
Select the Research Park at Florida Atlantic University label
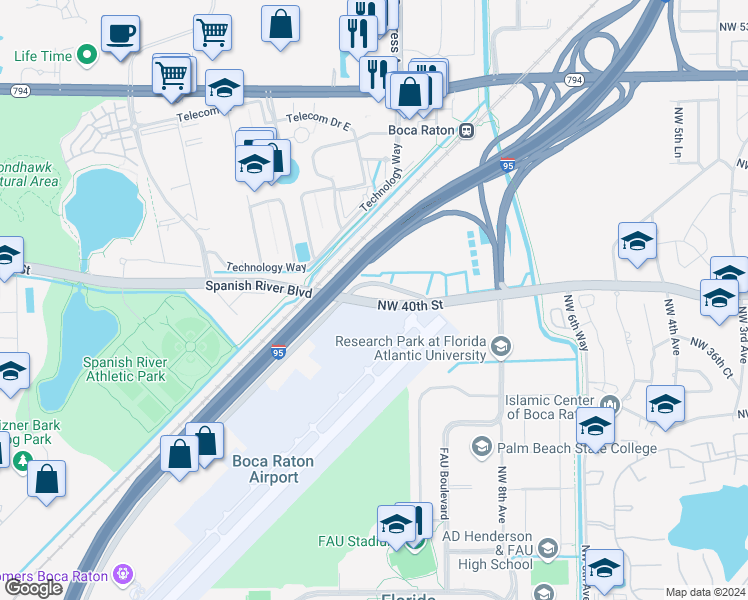[411, 348]
